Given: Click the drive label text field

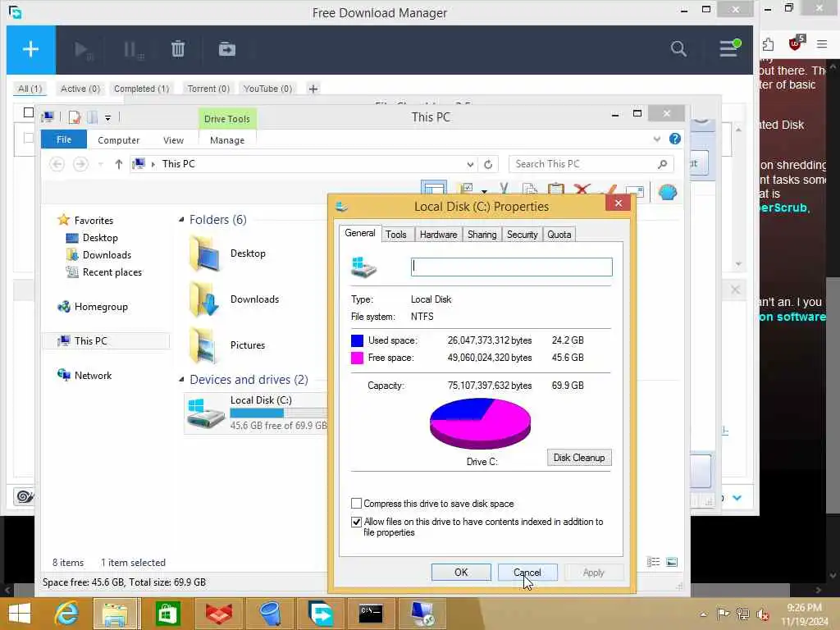Looking at the screenshot, I should [511, 267].
